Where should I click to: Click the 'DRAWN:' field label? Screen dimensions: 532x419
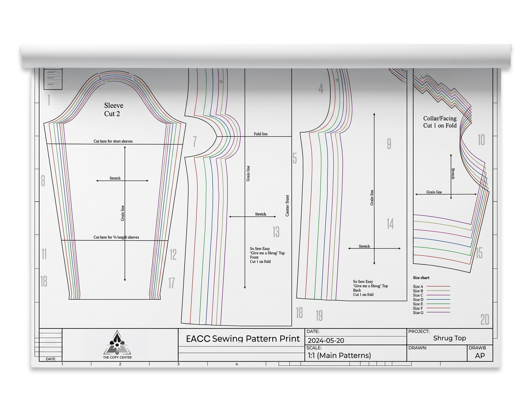pos(417,348)
